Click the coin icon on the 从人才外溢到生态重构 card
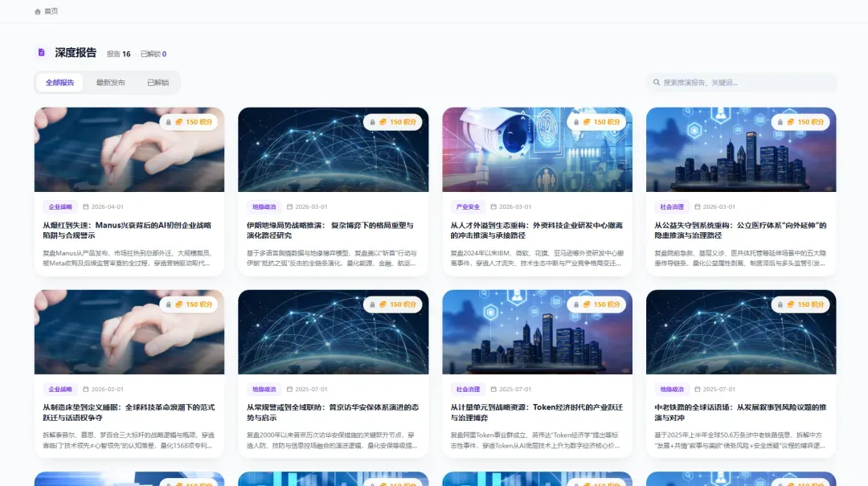 [587, 122]
